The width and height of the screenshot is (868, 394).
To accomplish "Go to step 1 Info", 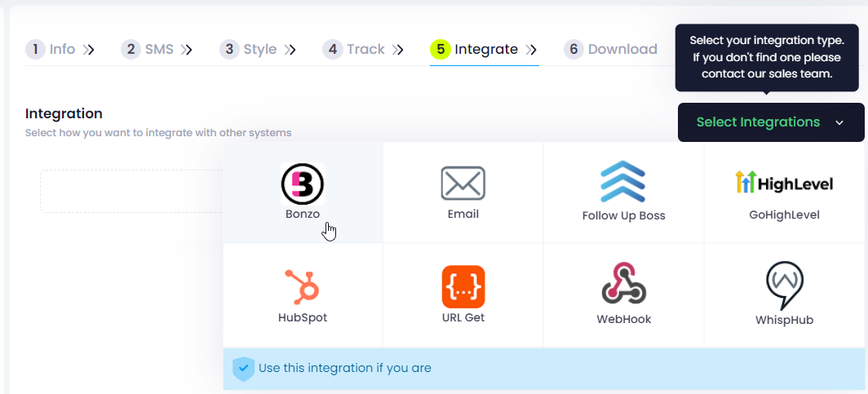I will click(x=51, y=49).
